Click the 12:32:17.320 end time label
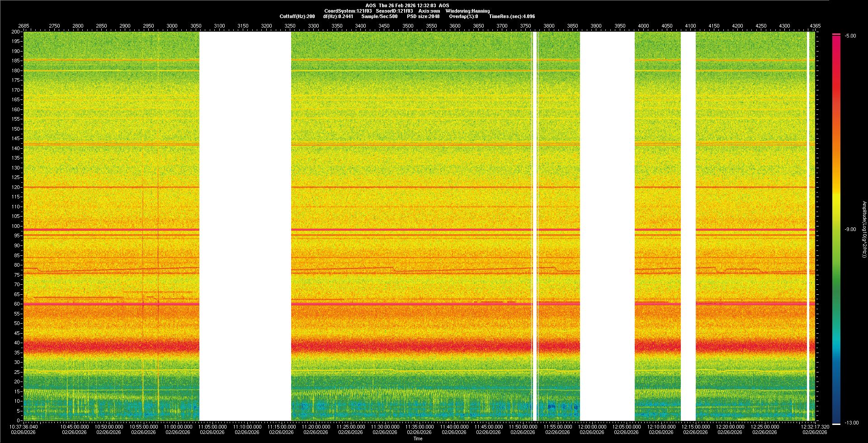This screenshot has width=868, height=443. coord(815,426)
